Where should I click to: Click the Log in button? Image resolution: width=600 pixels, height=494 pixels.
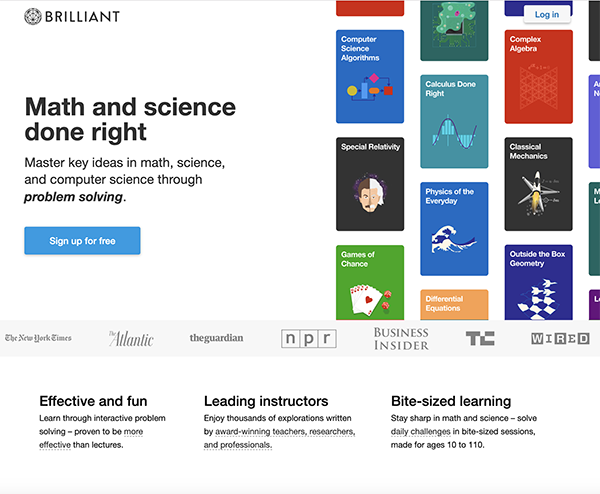[547, 15]
